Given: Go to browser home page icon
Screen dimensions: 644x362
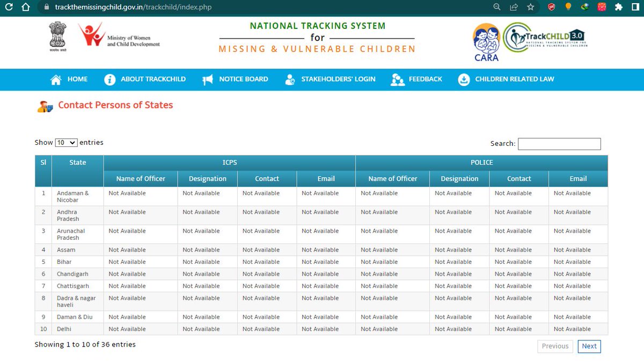Looking at the screenshot, I should (x=25, y=8).
